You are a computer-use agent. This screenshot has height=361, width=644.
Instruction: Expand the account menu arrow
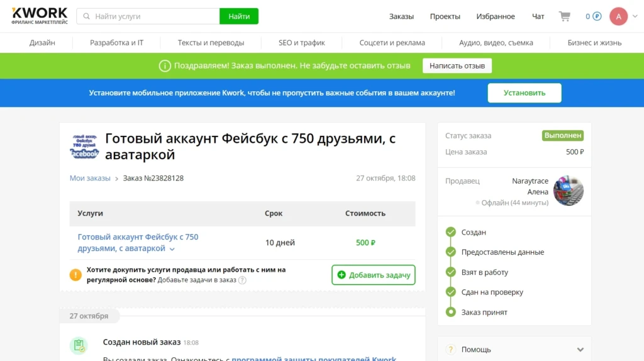tap(635, 16)
